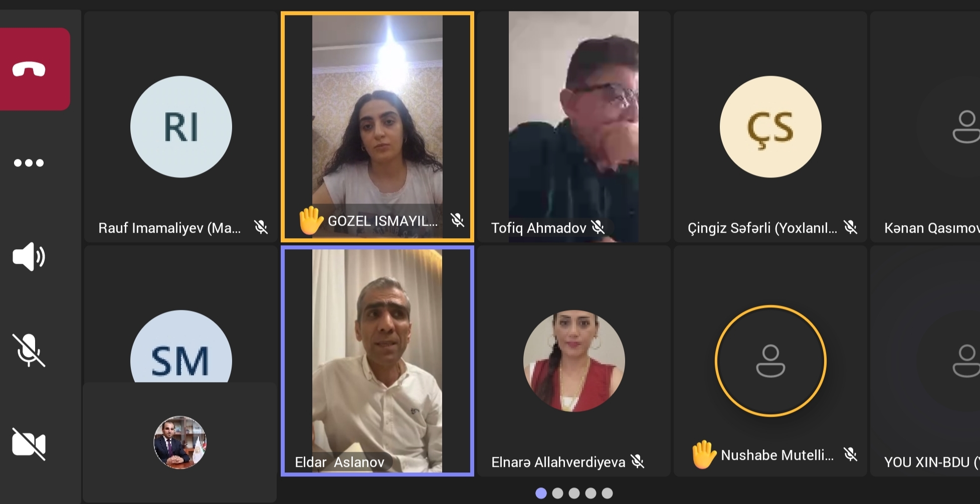Open the three-dot more options menu
Screen dimensions: 980x504
(29, 163)
